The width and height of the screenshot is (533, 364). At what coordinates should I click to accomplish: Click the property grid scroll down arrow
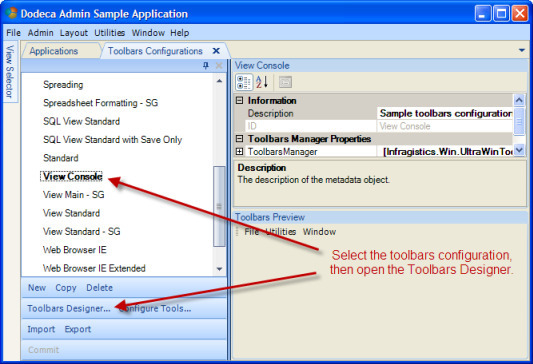(x=519, y=150)
